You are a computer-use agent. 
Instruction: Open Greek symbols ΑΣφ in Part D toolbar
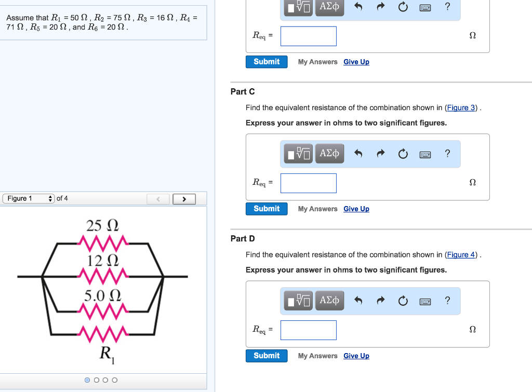tap(329, 301)
